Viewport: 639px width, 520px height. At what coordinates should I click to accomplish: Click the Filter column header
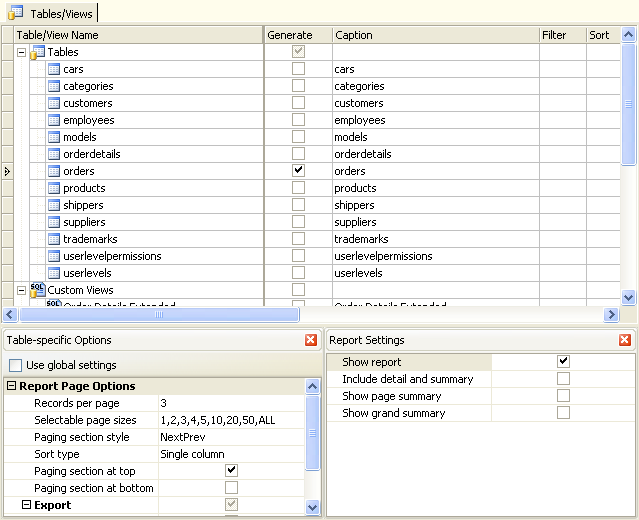click(563, 35)
